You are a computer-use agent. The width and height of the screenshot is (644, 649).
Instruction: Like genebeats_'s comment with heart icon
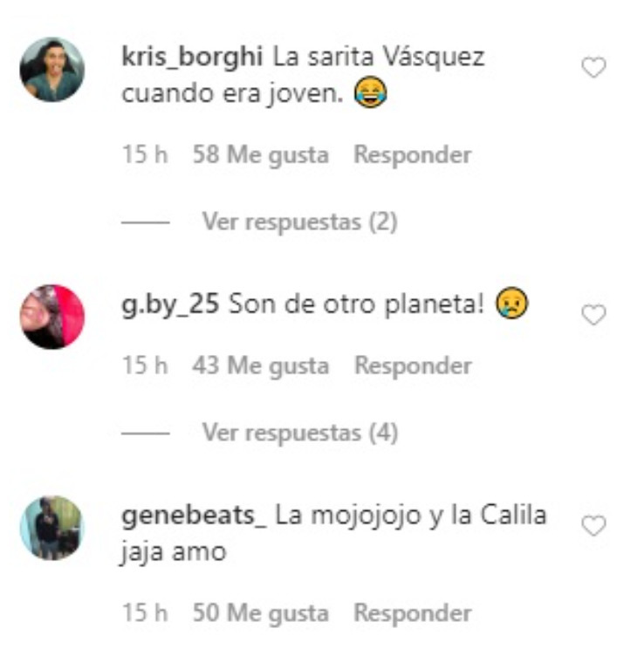(593, 525)
